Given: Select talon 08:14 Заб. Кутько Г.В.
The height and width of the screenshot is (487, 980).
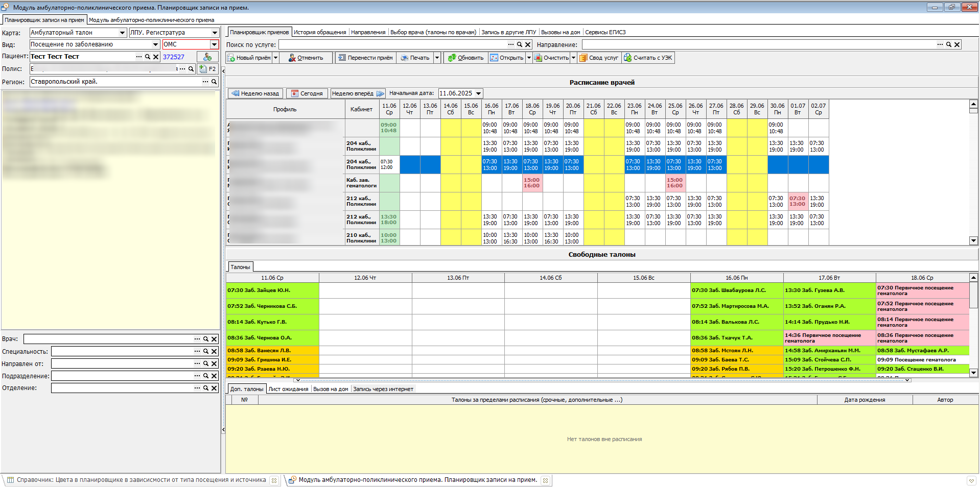Looking at the screenshot, I should (x=272, y=322).
